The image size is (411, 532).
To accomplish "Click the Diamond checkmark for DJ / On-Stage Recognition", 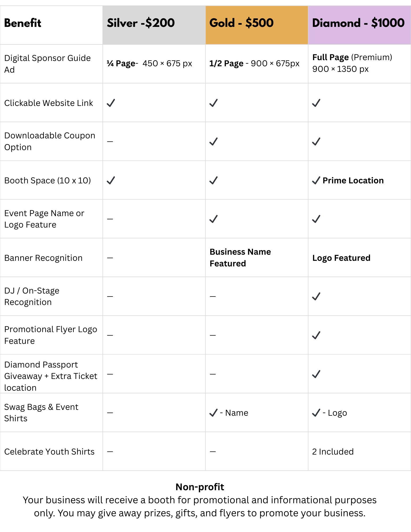I will (316, 296).
